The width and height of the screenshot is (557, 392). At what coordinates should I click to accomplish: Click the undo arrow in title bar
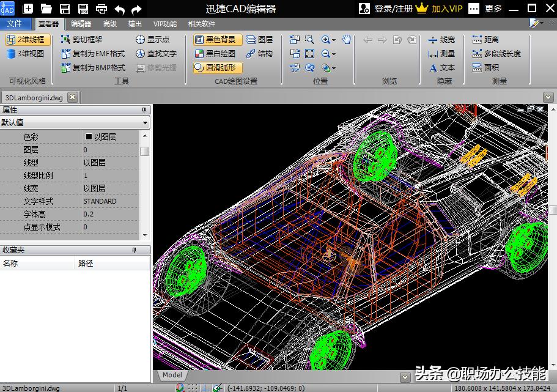coord(120,9)
